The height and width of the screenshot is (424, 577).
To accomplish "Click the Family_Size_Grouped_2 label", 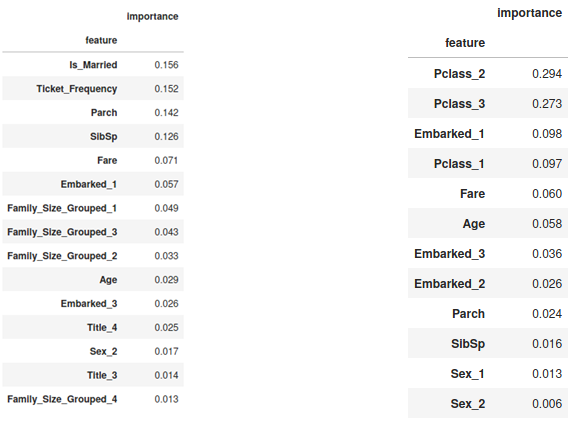I will coord(62,256).
